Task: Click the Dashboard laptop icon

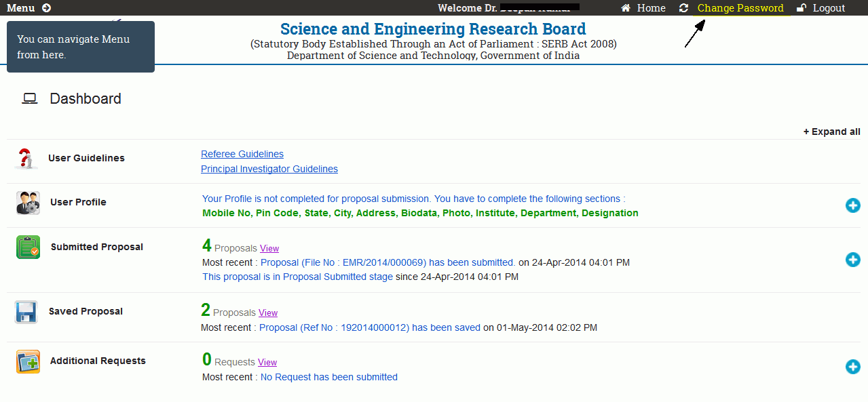Action: [x=29, y=99]
